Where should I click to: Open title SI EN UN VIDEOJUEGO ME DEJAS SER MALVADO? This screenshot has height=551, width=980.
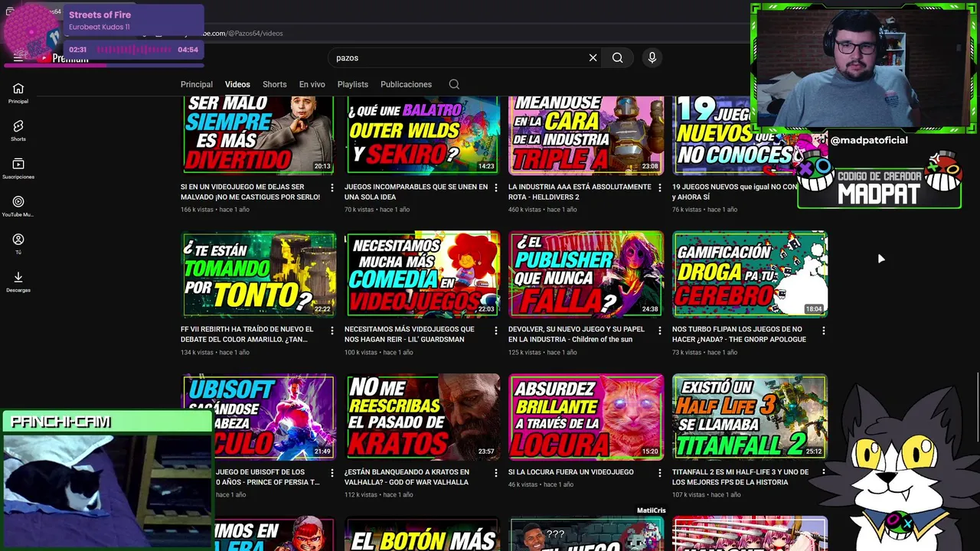250,191
